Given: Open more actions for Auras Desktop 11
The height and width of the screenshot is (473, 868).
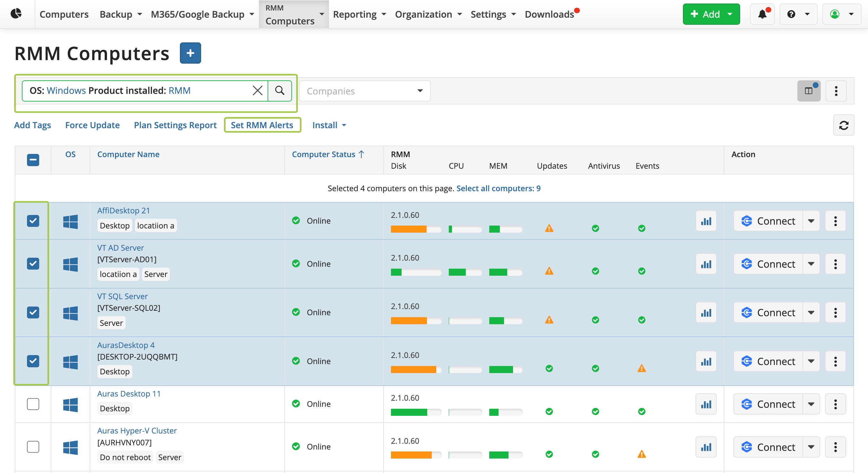Looking at the screenshot, I should click(x=835, y=404).
